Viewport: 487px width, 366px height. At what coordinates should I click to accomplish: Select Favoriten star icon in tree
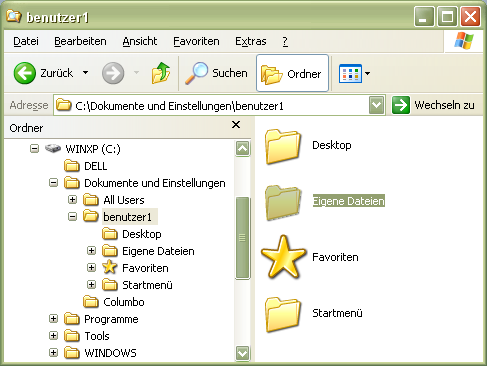coord(110,267)
